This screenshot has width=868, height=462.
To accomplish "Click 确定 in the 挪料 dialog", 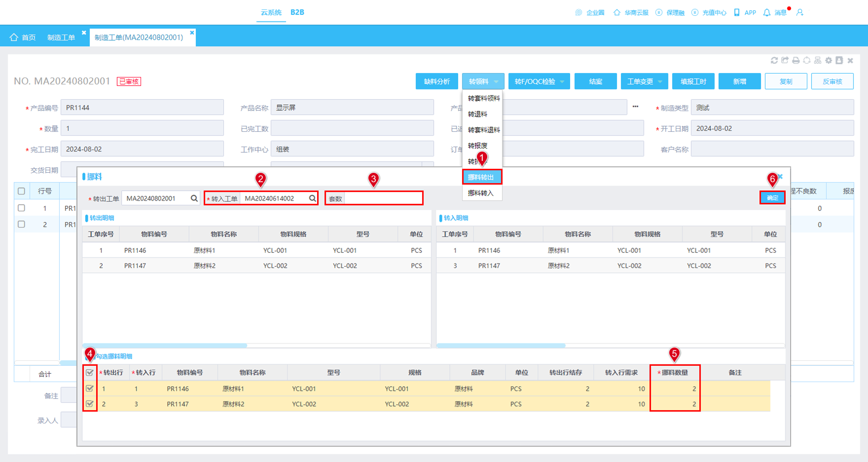I will pos(772,198).
